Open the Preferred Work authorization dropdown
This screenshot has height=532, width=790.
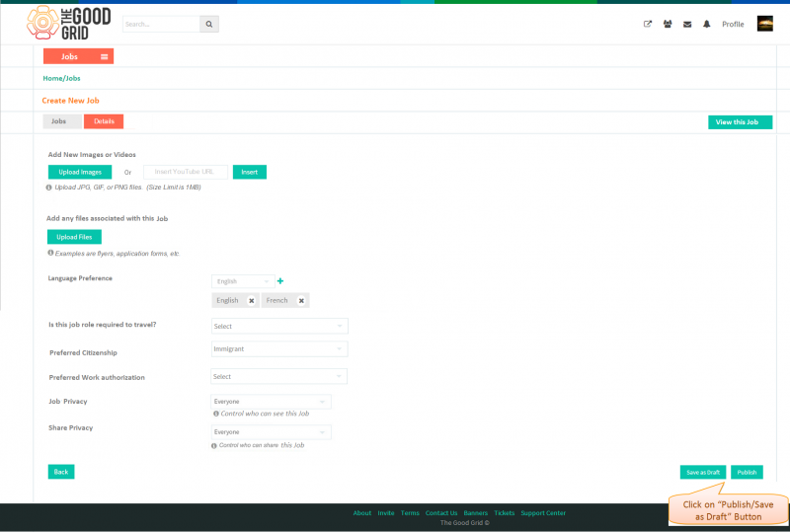click(x=279, y=376)
